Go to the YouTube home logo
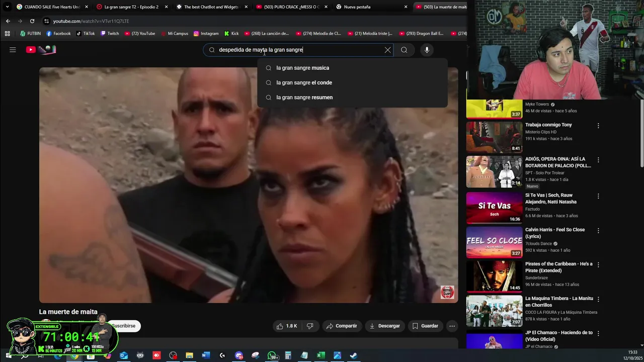The width and height of the screenshot is (644, 362). [41, 50]
